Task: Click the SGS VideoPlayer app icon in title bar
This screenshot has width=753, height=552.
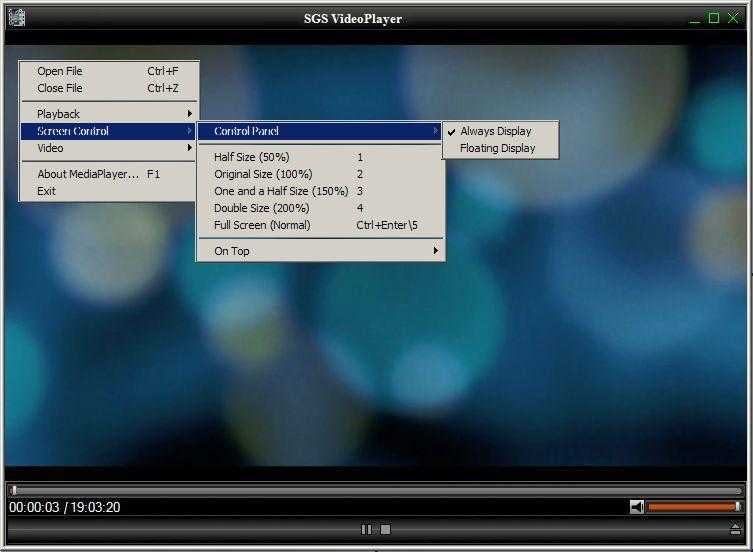Action: coord(17,18)
